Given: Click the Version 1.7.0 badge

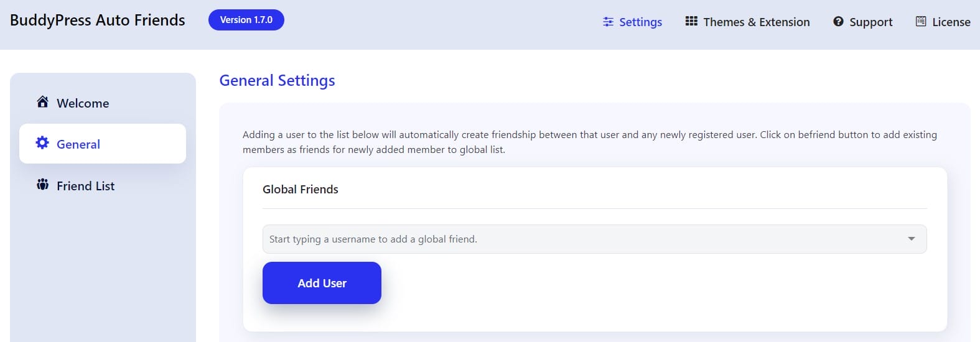Looking at the screenshot, I should 246,20.
